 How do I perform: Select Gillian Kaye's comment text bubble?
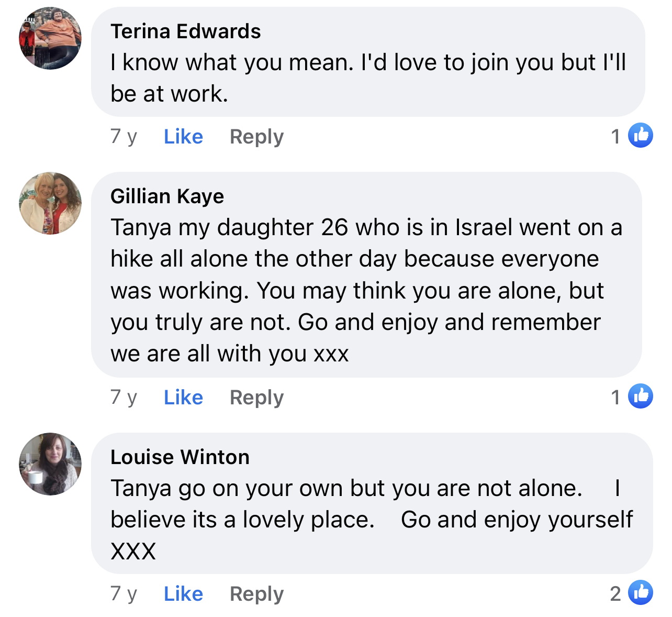[x=366, y=274]
